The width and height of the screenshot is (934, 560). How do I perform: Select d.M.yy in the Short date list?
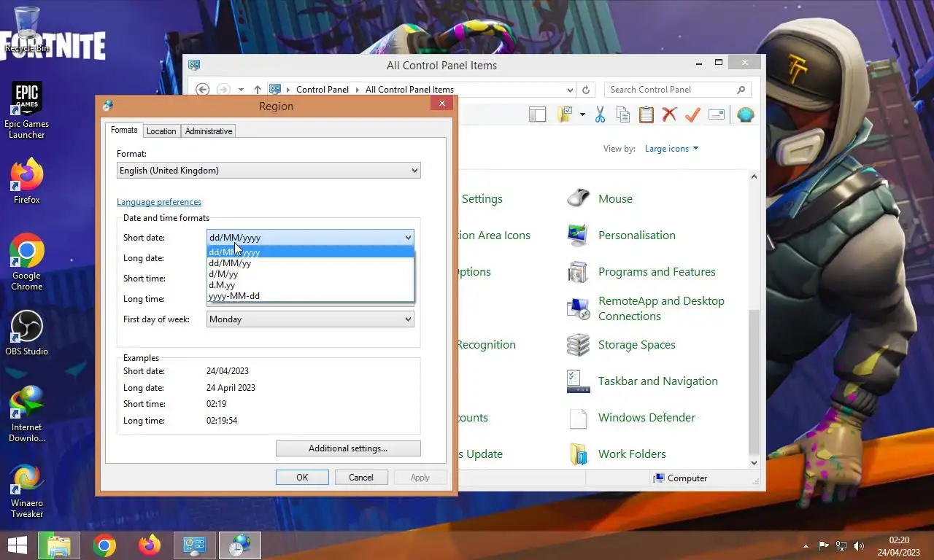(x=310, y=285)
